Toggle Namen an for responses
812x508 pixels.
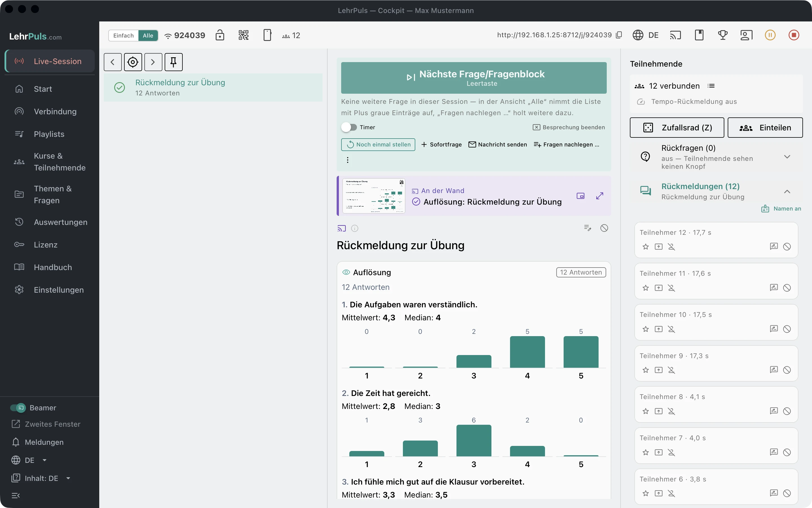781,209
